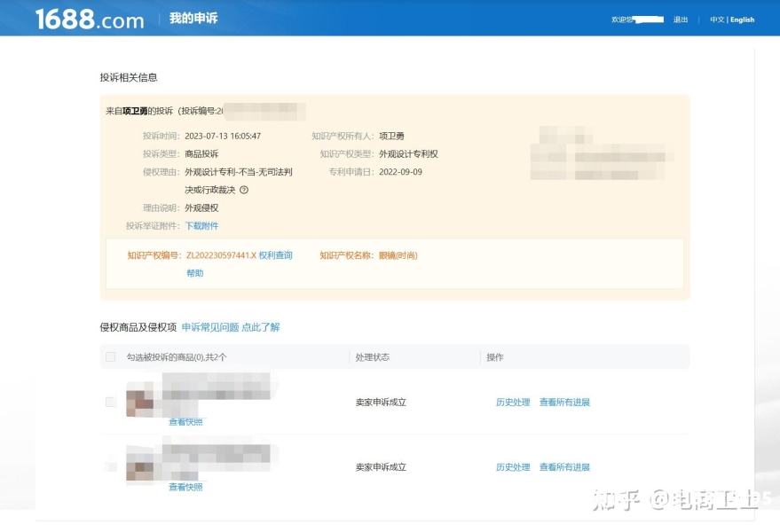Select patent number ZL202230597441.X
The image size is (780, 532).
(x=221, y=255)
